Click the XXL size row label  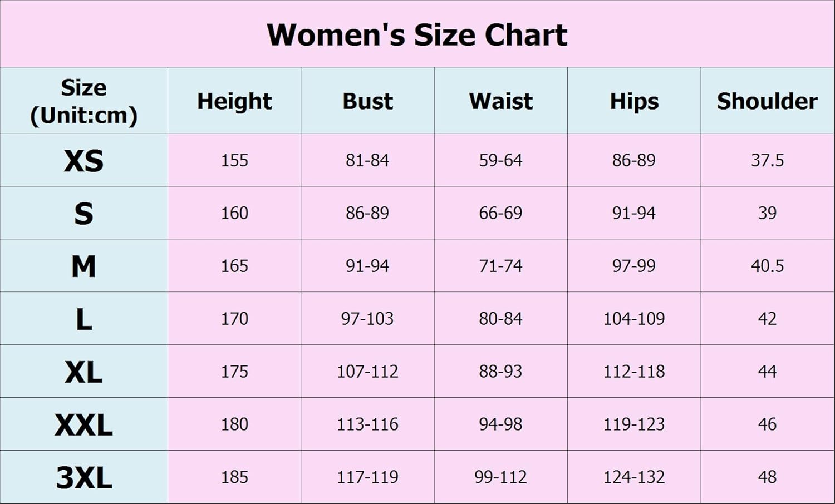click(x=83, y=424)
